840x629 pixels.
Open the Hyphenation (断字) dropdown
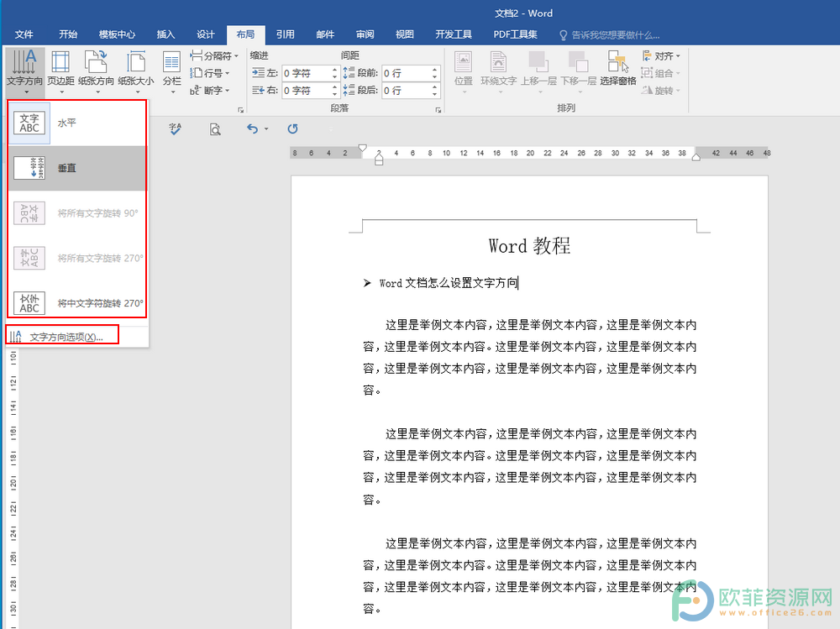click(x=210, y=90)
